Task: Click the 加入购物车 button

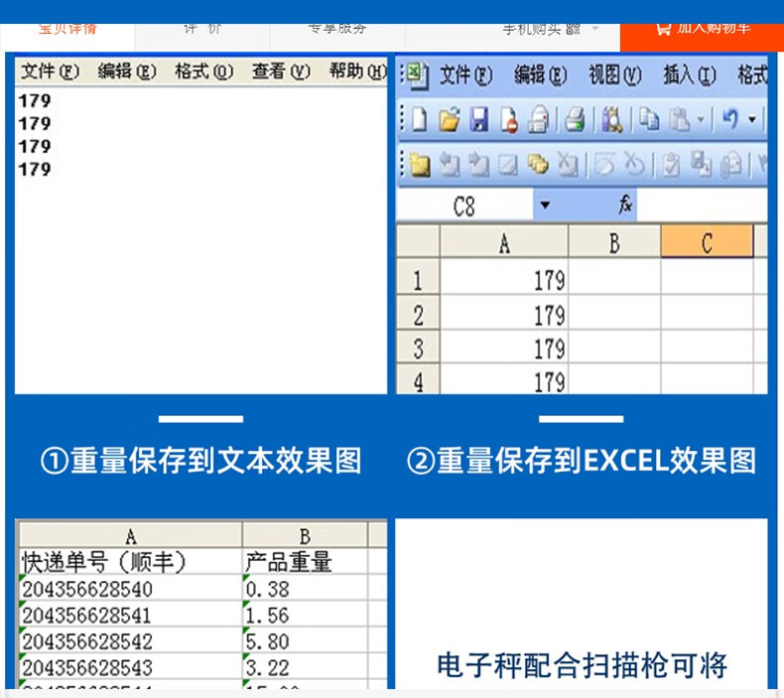Action: pos(703,28)
